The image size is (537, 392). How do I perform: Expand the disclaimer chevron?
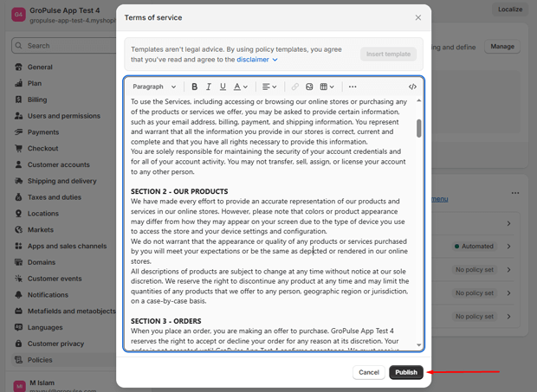point(275,60)
